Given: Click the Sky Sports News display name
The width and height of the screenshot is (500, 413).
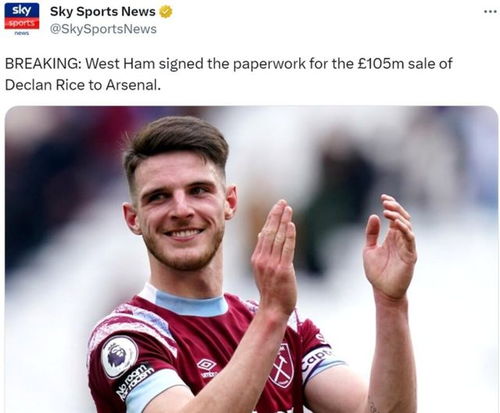Looking at the screenshot, I should [x=102, y=12].
